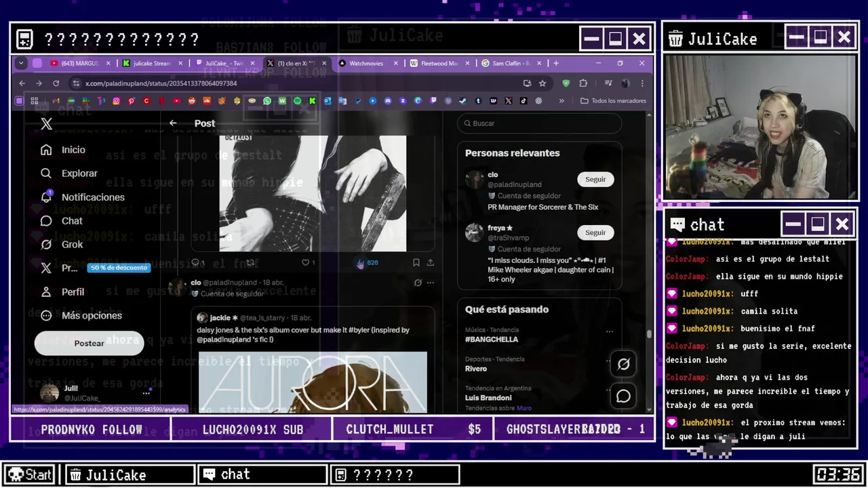Open Instagram bookmark in bookmarks bar

[x=116, y=101]
